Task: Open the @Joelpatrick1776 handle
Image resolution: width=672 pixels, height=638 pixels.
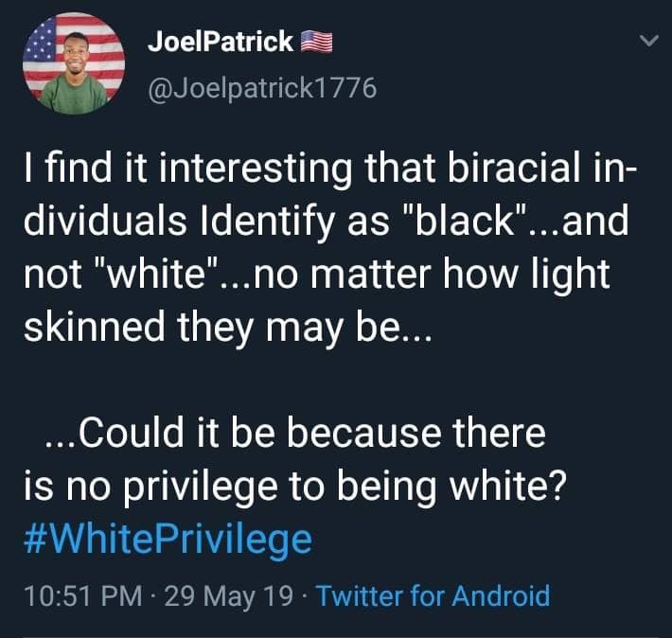Action: pos(262,88)
